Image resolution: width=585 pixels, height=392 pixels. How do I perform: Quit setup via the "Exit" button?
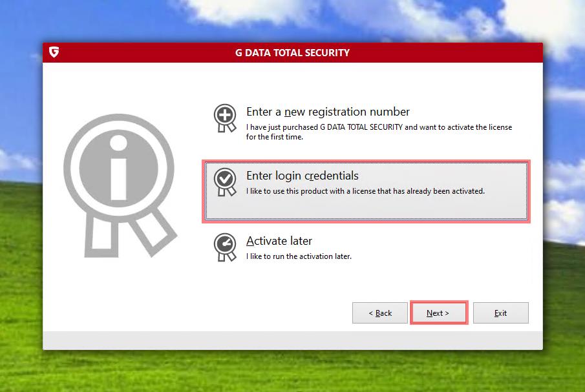501,313
